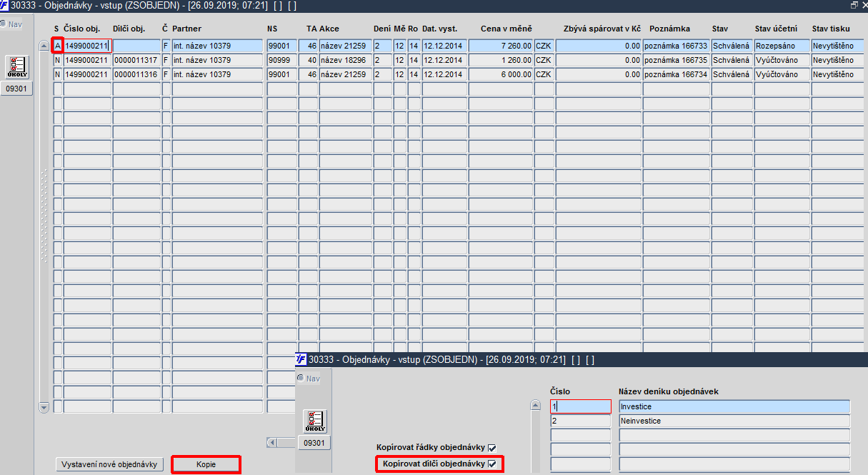Image resolution: width=868 pixels, height=475 pixels.
Task: Select the Neinvestice deník name
Action: pos(734,421)
